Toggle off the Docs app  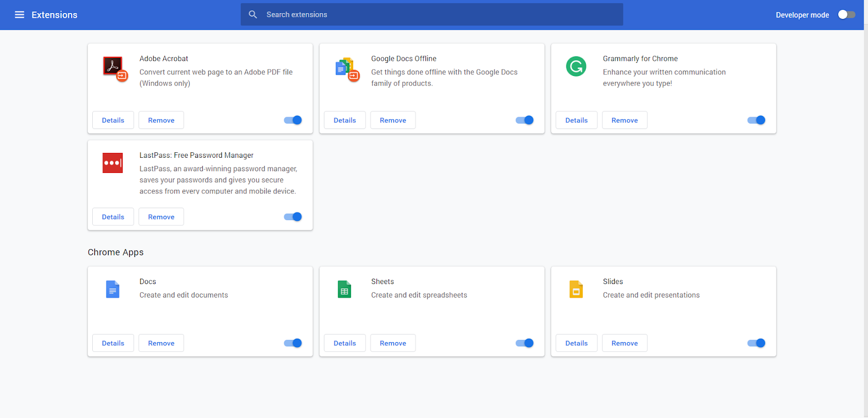pos(293,343)
